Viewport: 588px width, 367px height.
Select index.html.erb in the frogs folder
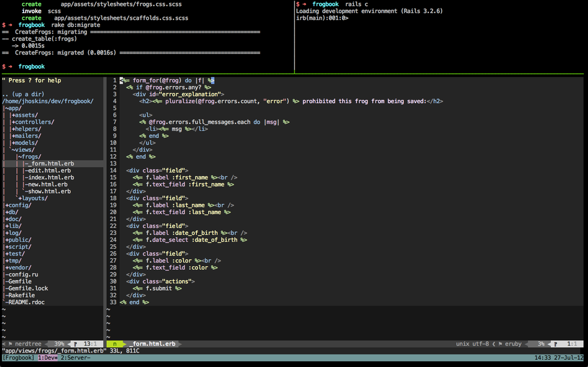[x=51, y=178]
